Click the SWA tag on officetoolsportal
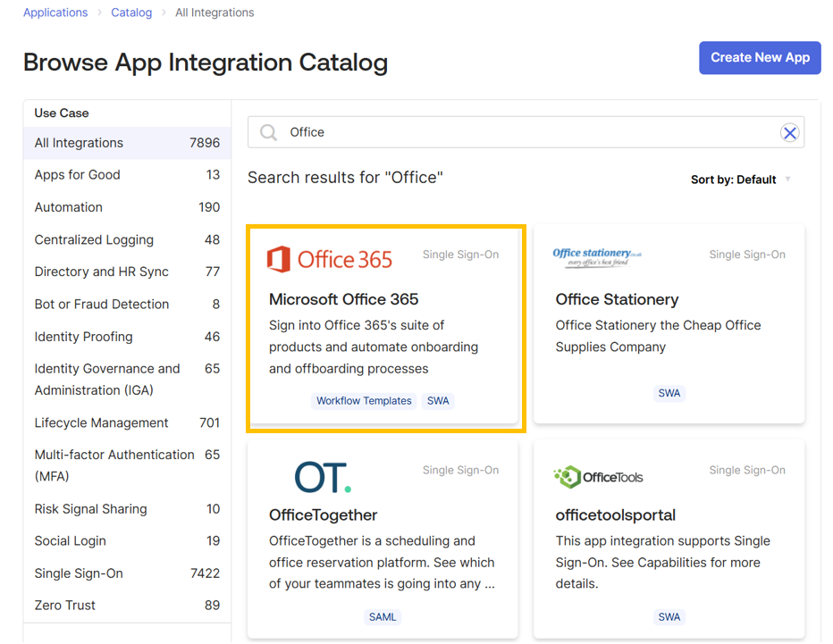Viewport: 833px width, 644px height. pyautogui.click(x=669, y=617)
